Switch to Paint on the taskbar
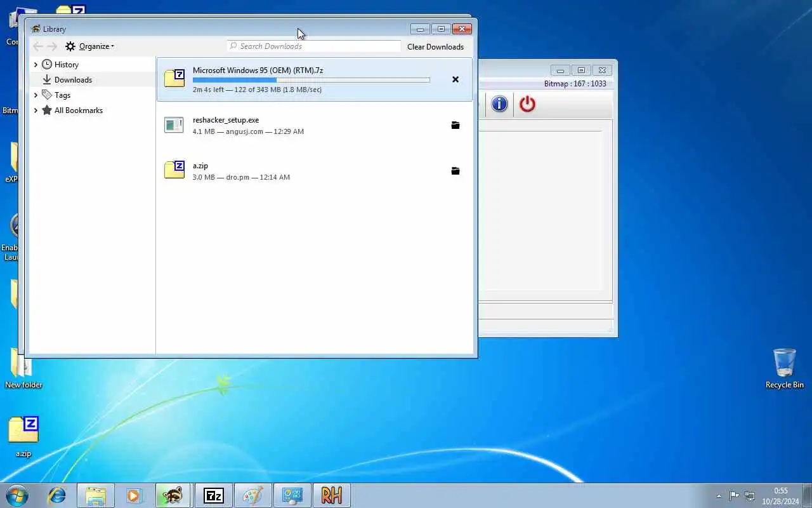Screen dimensions: 812x508 (x=252, y=495)
